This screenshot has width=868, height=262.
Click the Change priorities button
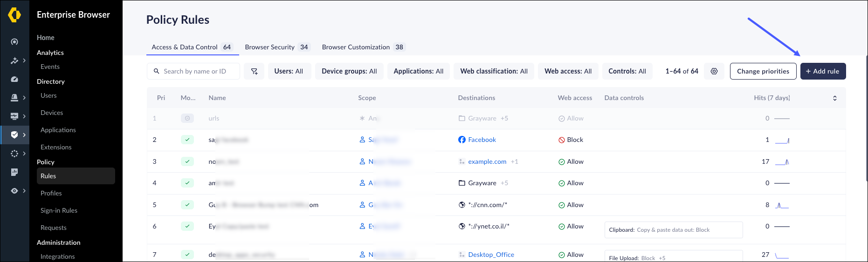(x=763, y=71)
